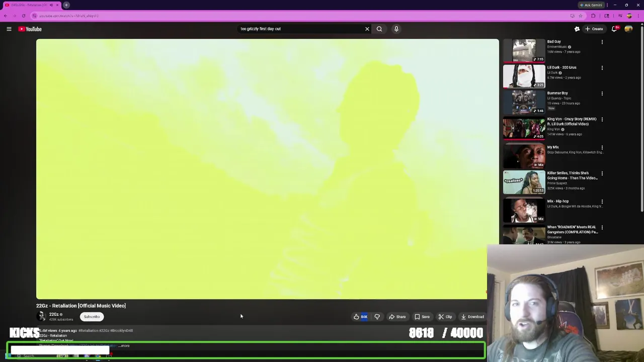Open the 'Killer Smiles, Thinks She's Going Home' title
This screenshot has height=362, width=644.
pyautogui.click(x=573, y=175)
